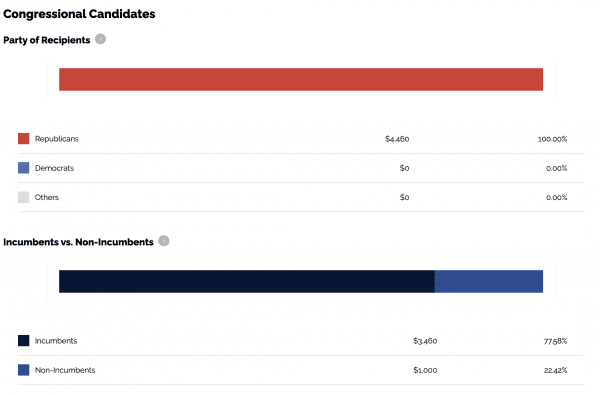
Task: Click the $3,460 Incumbents amount
Action: pos(425,341)
